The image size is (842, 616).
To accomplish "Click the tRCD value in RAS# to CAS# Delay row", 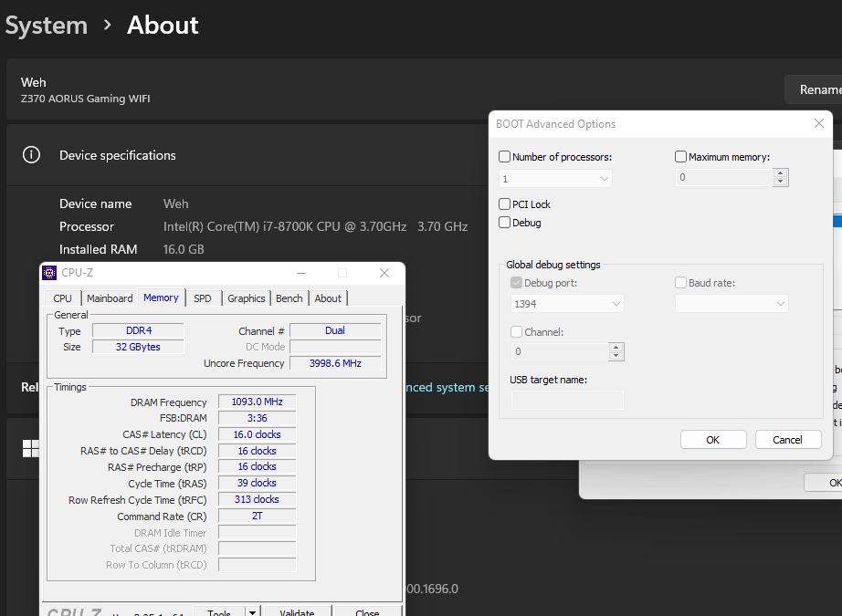I will 258,451.
